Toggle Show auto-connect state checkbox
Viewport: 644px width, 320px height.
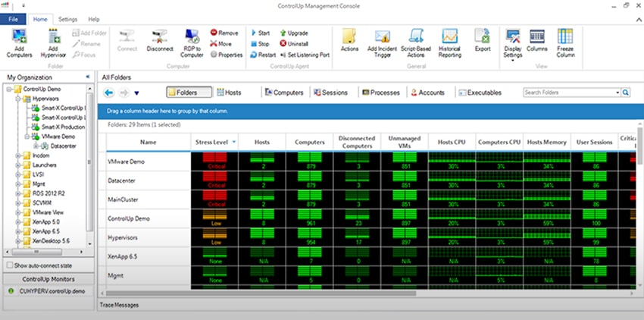[x=10, y=265]
